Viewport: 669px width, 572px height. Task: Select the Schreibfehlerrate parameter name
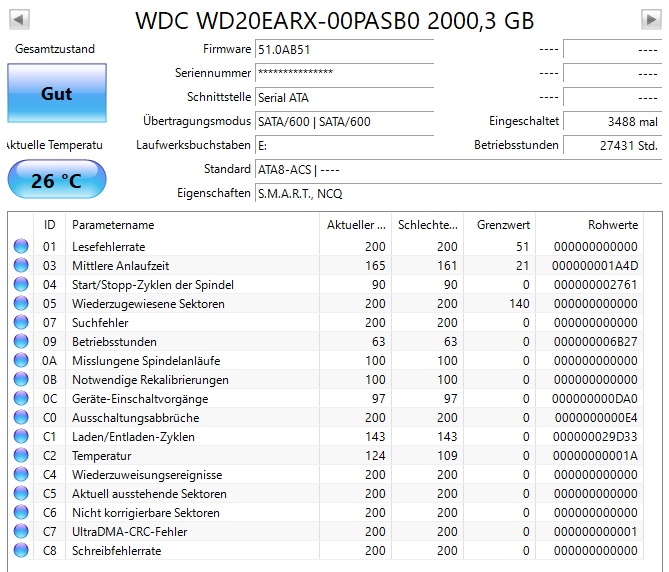pyautogui.click(x=116, y=551)
